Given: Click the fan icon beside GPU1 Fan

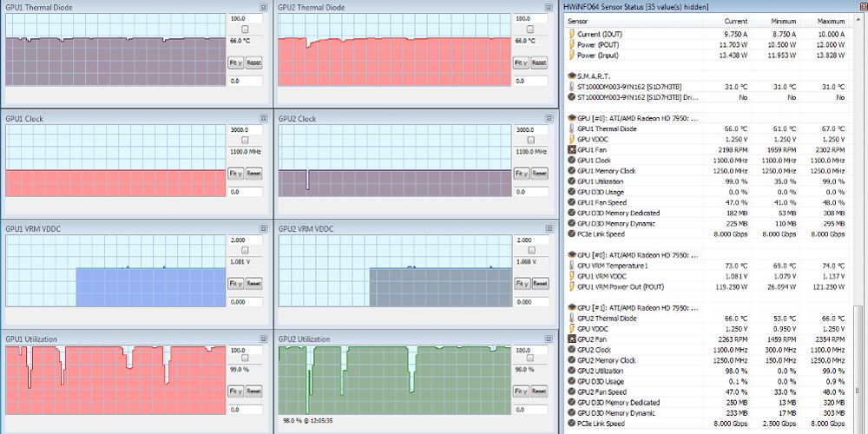Looking at the screenshot, I should click(x=572, y=150).
